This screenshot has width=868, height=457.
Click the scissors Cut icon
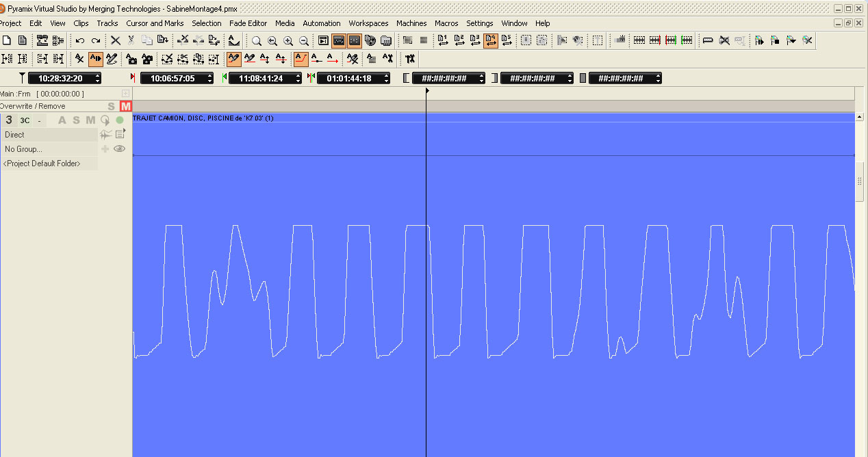click(x=131, y=40)
